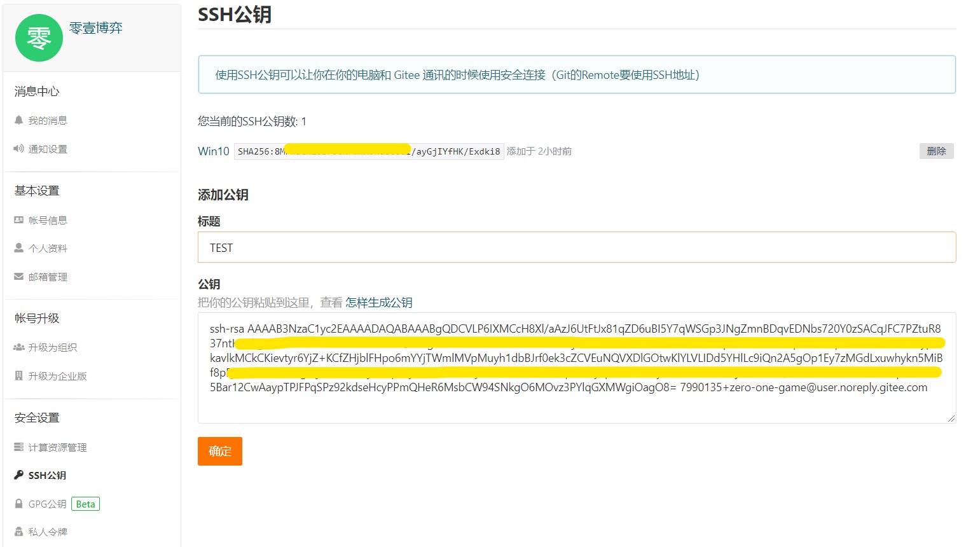Click the person icon beside 个人资料

click(18, 248)
